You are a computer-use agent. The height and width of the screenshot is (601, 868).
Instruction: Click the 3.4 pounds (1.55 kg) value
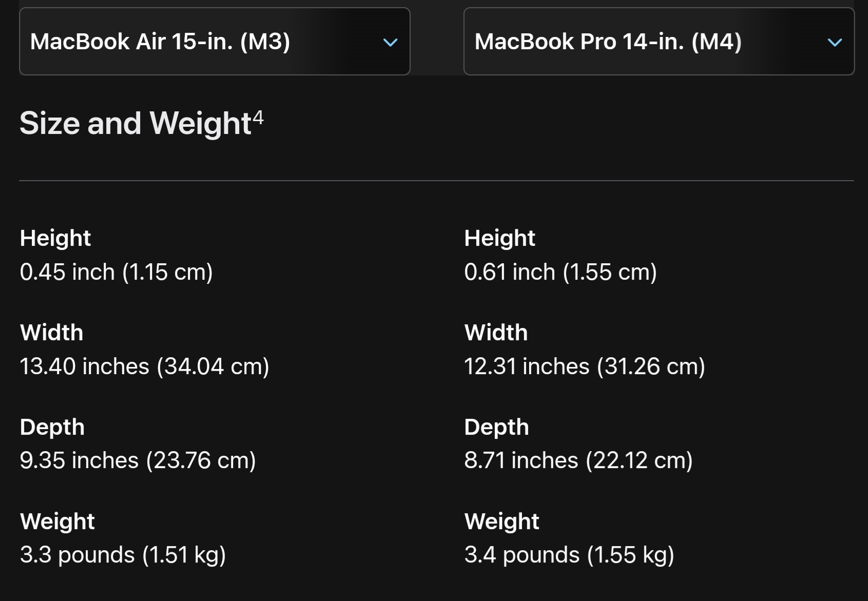569,555
